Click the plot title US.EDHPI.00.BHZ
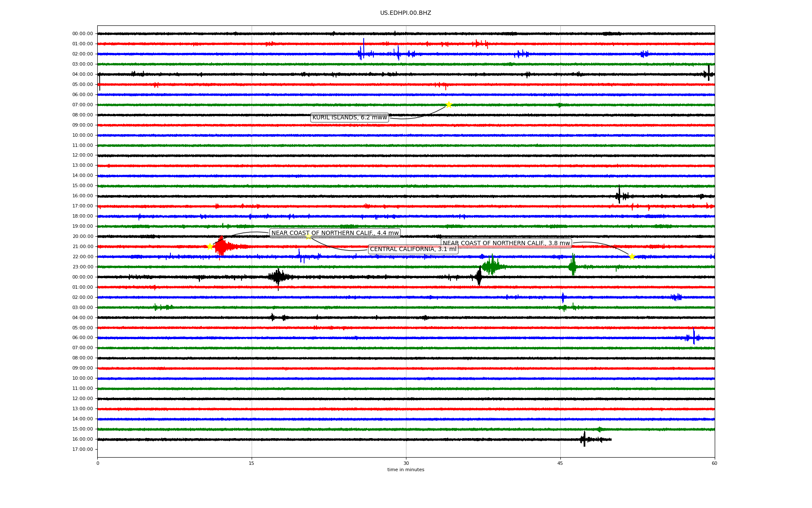The height and width of the screenshot is (508, 812). coord(405,13)
